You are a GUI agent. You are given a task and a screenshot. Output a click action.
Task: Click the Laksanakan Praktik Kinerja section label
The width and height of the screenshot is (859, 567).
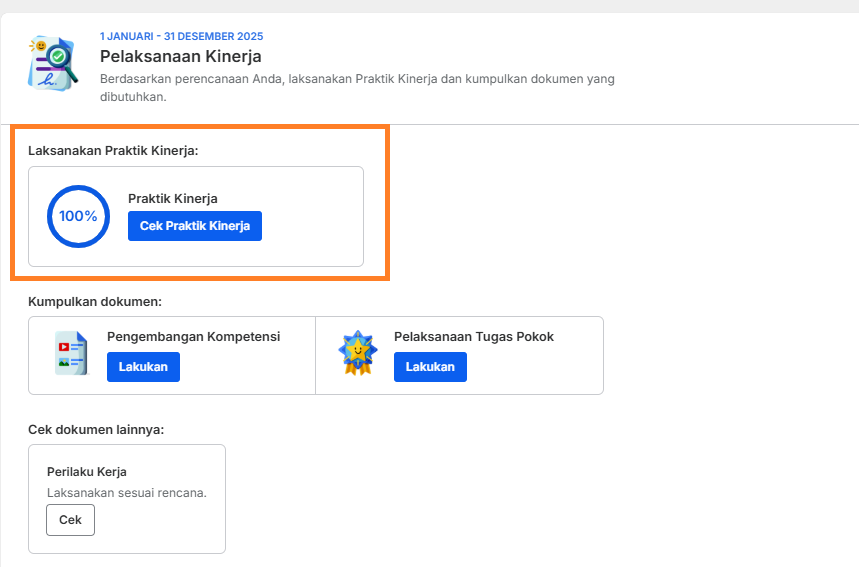tap(113, 151)
